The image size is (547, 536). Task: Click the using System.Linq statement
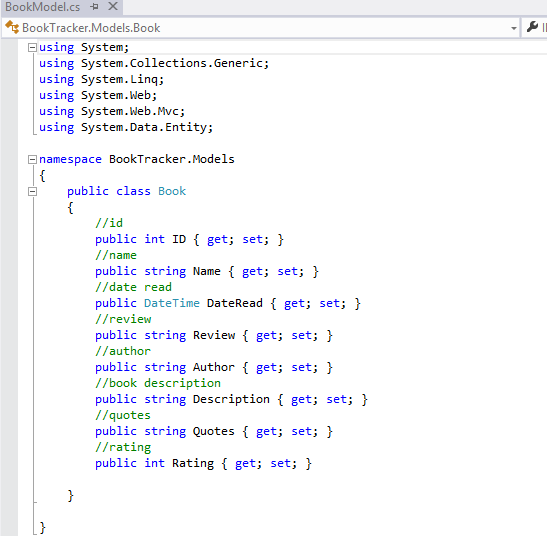click(x=102, y=80)
